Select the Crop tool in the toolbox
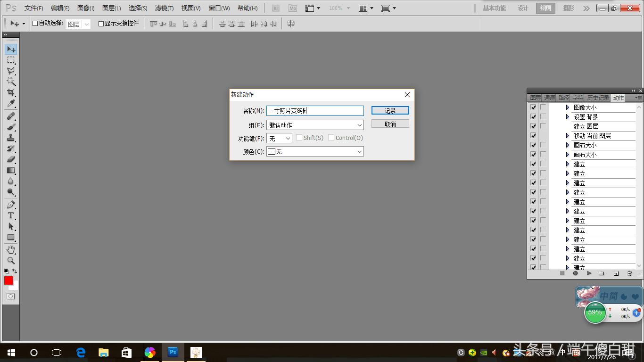The height and width of the screenshot is (362, 644). click(x=11, y=92)
